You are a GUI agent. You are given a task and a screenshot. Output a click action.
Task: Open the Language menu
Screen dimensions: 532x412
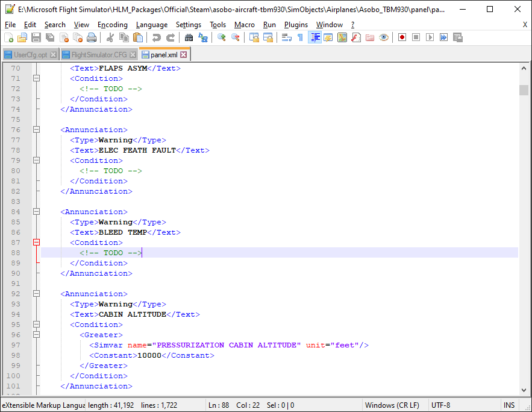152,25
